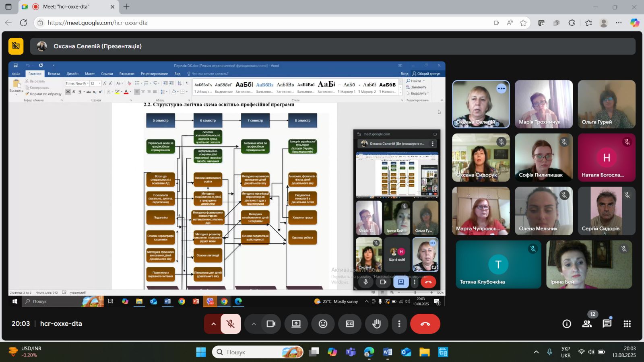
Task: Open chat with everyone panel
Action: pyautogui.click(x=607, y=324)
